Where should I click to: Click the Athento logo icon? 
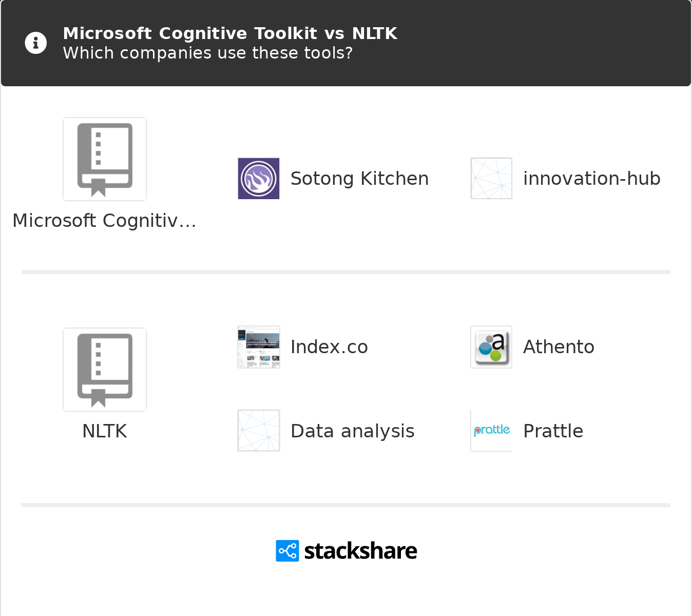point(491,347)
